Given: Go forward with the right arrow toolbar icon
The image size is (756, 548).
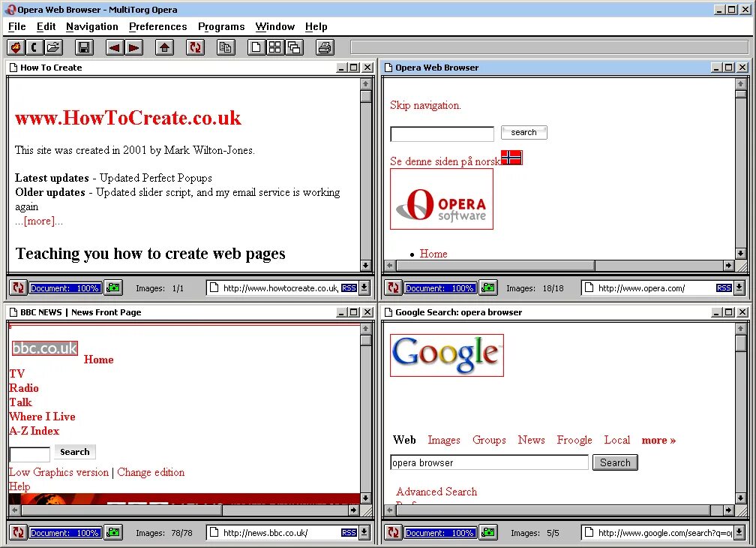Looking at the screenshot, I should [x=133, y=47].
